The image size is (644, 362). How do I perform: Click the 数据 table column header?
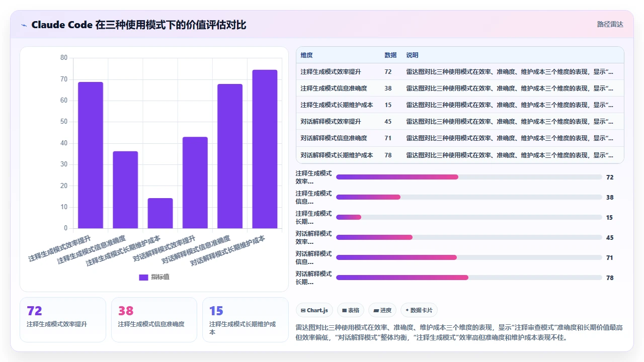pyautogui.click(x=390, y=55)
